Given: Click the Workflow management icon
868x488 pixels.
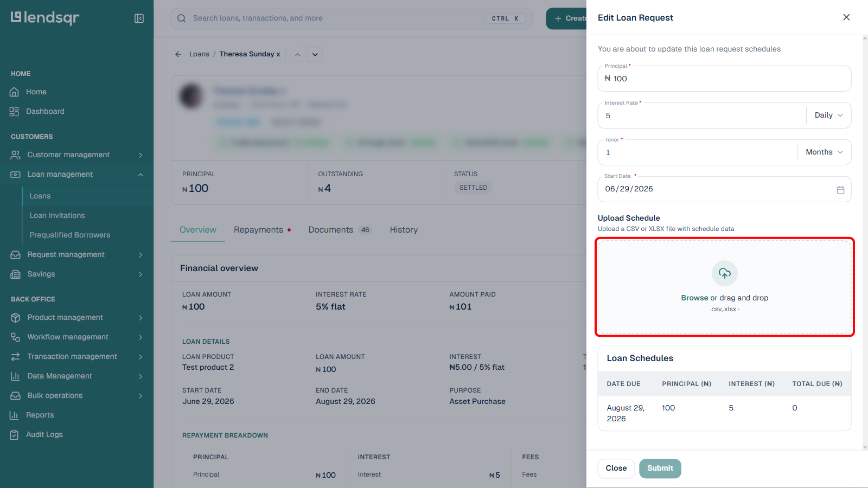Looking at the screenshot, I should 16,337.
